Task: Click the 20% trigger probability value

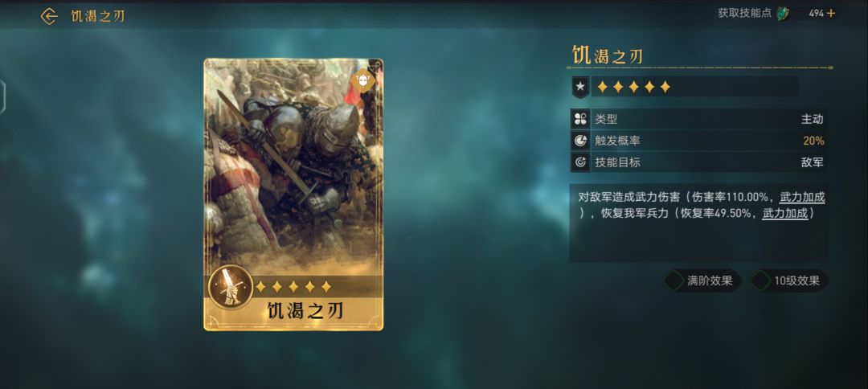Action: tap(813, 141)
